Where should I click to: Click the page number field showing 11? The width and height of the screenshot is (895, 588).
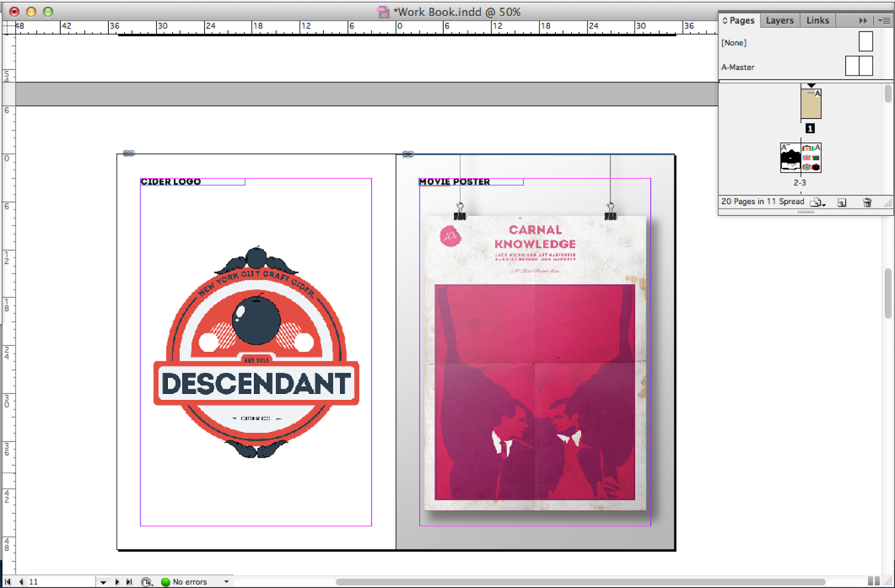click(60, 582)
